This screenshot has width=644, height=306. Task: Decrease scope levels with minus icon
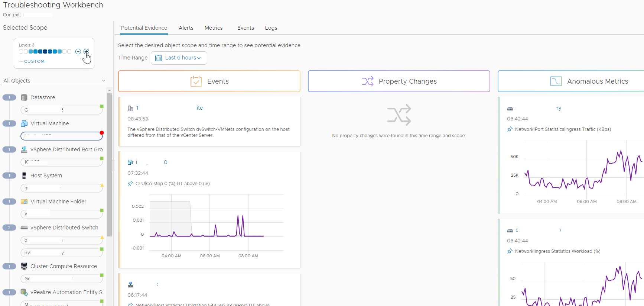pos(78,51)
